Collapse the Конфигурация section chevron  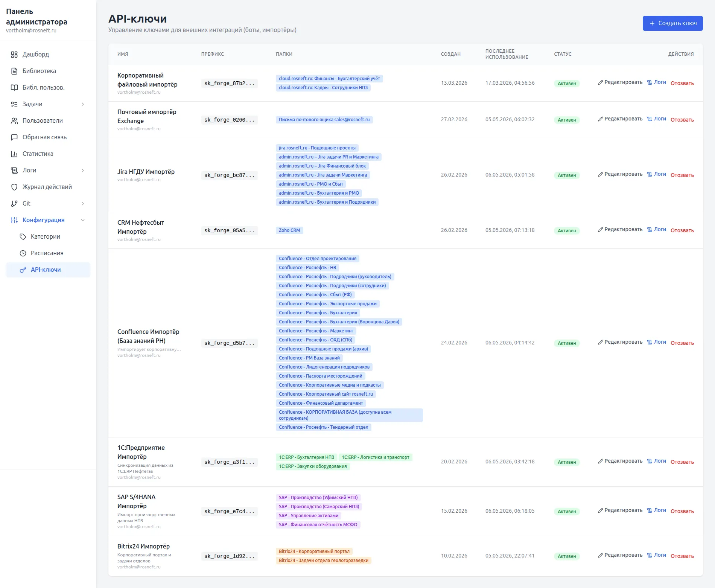(83, 220)
